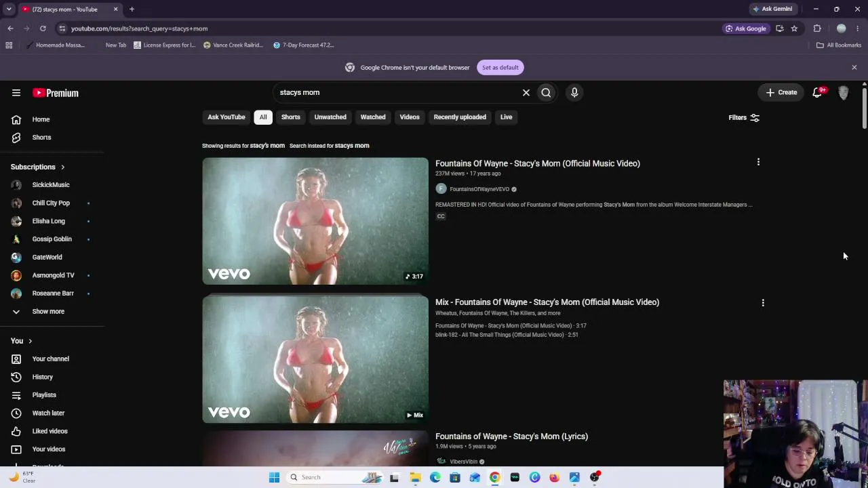Open the search Filters panel
This screenshot has width=868, height=488.
click(x=744, y=117)
